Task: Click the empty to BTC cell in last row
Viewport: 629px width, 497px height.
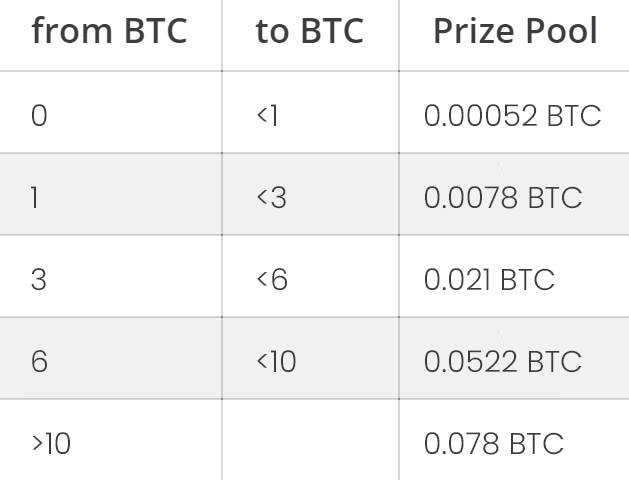Action: tap(310, 440)
